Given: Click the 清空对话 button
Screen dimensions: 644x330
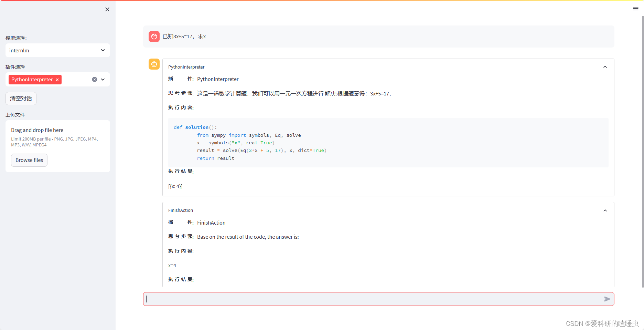Looking at the screenshot, I should click(x=21, y=99).
